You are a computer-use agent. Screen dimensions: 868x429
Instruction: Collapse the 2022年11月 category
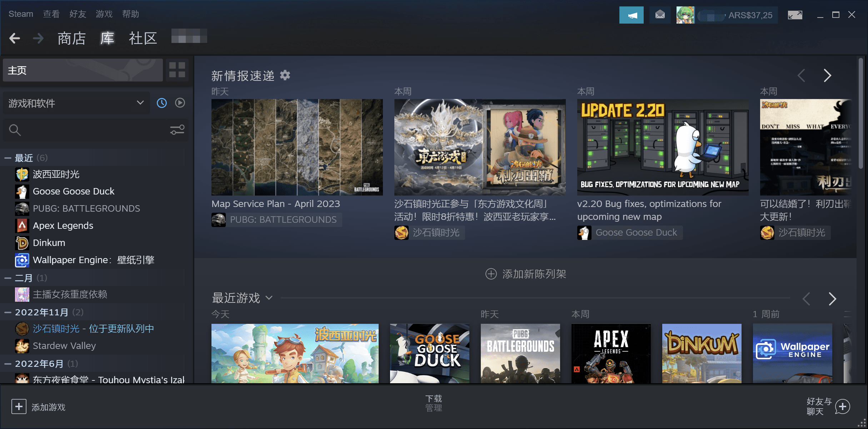point(8,312)
